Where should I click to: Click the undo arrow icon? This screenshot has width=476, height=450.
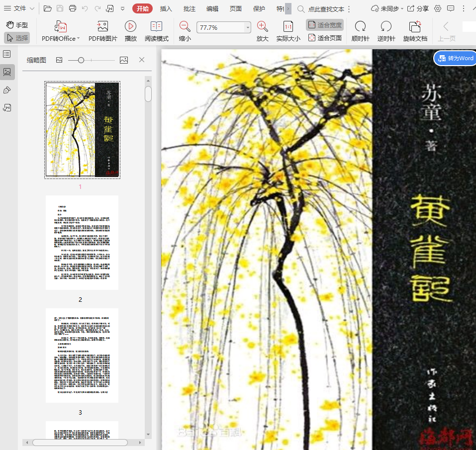(x=85, y=8)
